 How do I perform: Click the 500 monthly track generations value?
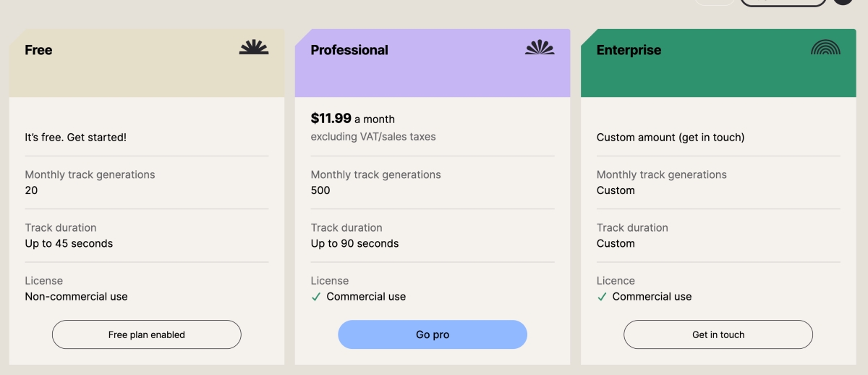pos(320,190)
